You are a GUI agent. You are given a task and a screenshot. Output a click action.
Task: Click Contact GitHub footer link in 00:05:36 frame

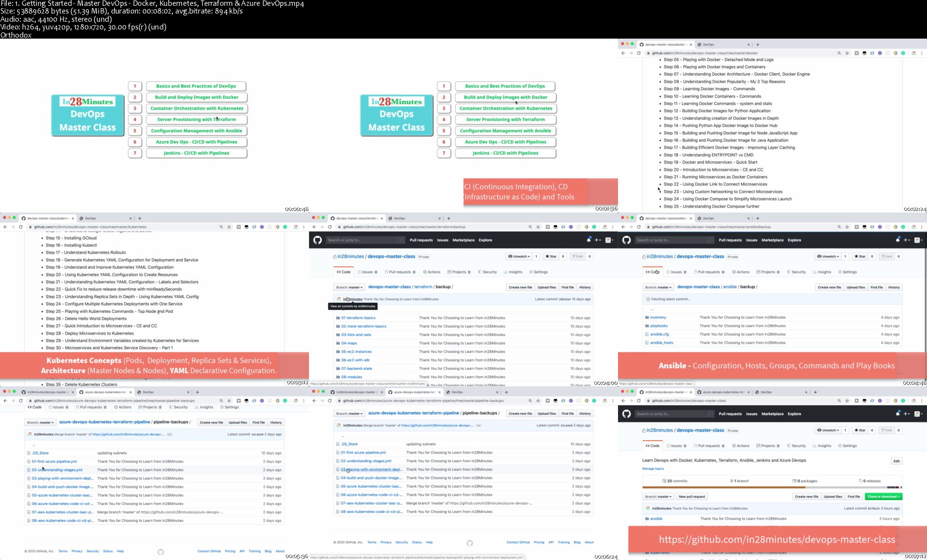[209, 551]
